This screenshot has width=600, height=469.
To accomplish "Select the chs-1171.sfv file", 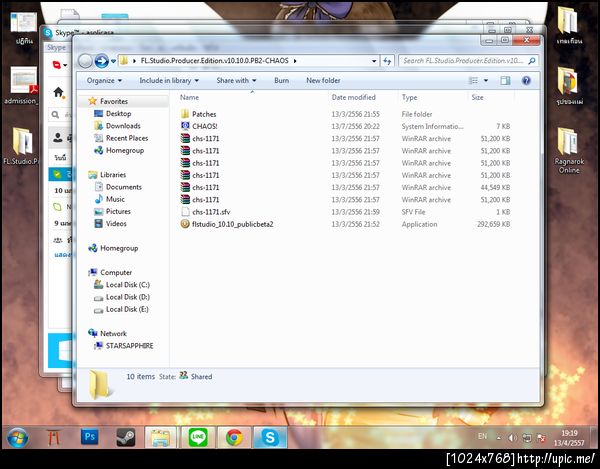I will point(211,212).
